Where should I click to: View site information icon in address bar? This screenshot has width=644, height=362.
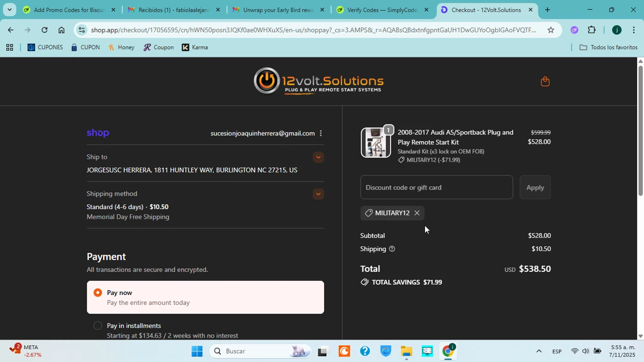tap(82, 30)
